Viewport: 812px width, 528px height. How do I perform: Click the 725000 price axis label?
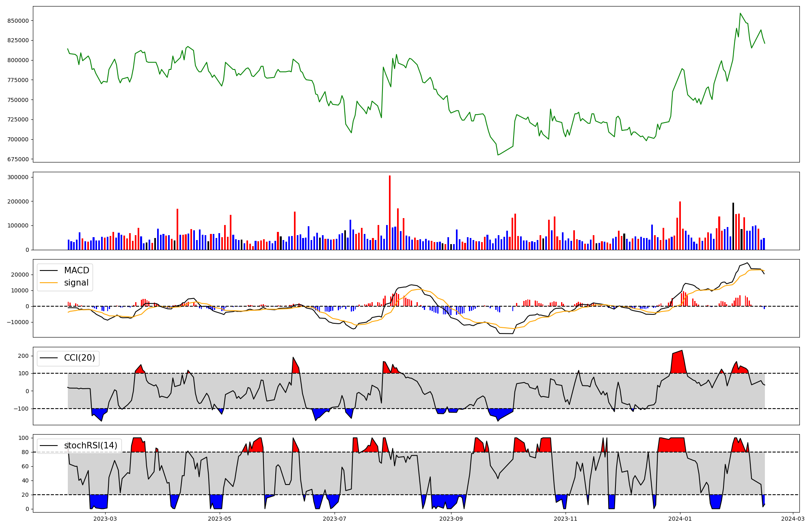tap(18, 119)
